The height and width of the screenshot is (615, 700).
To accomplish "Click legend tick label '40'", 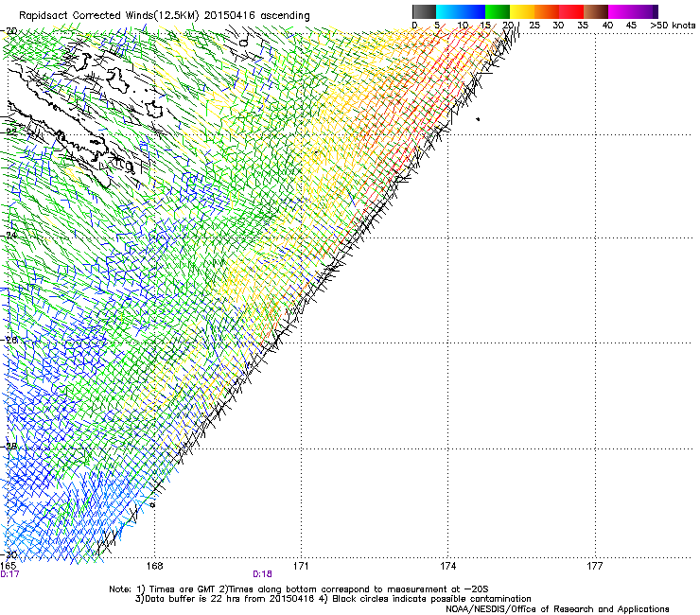I will 607,26.
